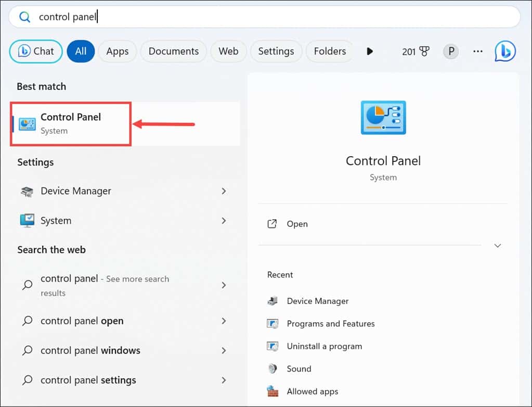Open the recent Allowed apps item
This screenshot has width=532, height=407.
313,391
